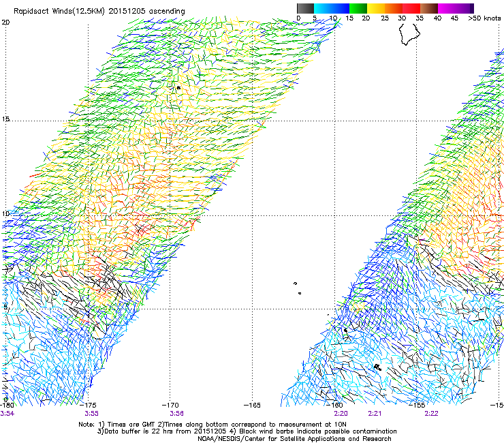The height and width of the screenshot is (443, 504).
Task: Select the gray 0–5 knots color swatch
Action: (305, 8)
